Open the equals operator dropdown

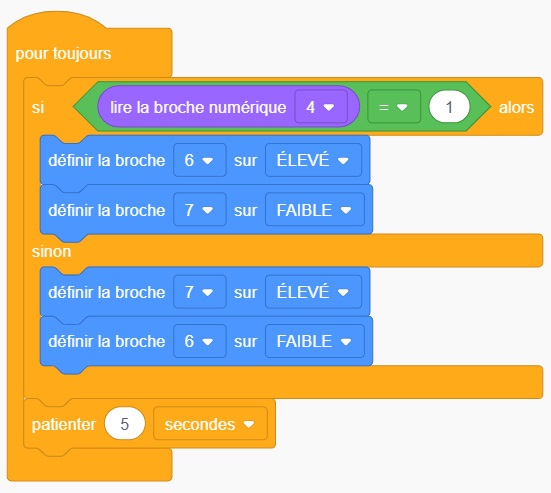tap(394, 107)
